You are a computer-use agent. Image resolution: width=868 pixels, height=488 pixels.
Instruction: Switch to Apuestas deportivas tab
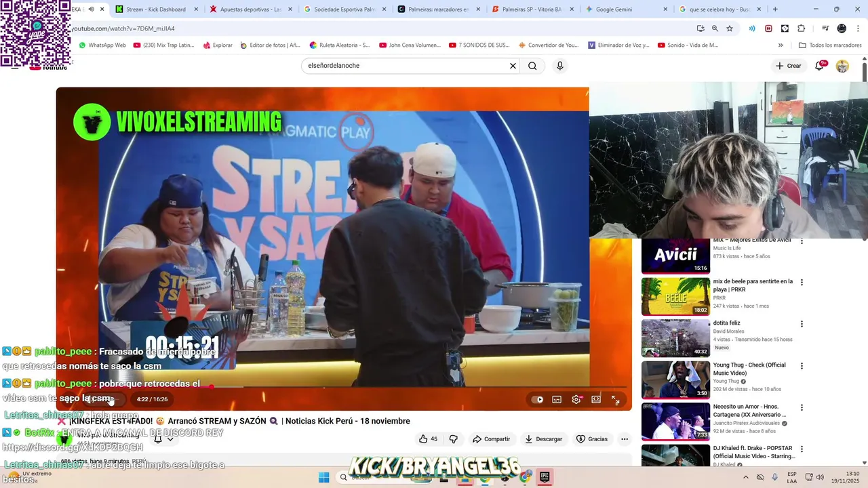coord(250,9)
